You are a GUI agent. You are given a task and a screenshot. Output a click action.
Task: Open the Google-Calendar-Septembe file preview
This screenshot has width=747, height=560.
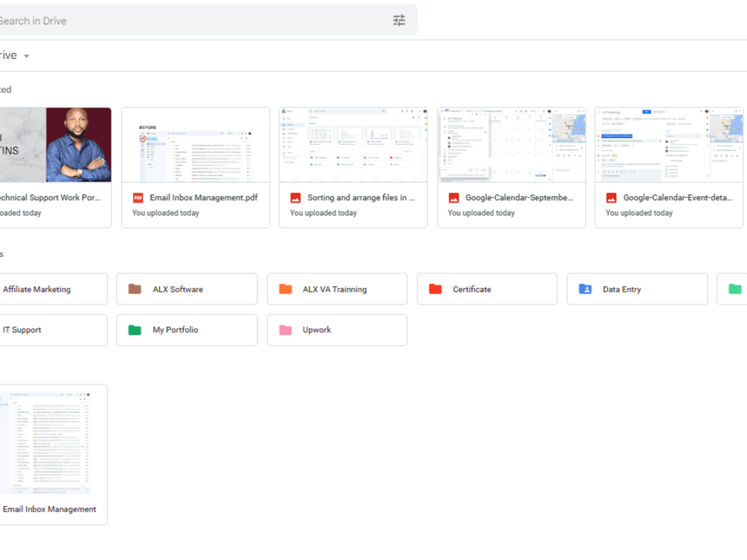coord(510,143)
